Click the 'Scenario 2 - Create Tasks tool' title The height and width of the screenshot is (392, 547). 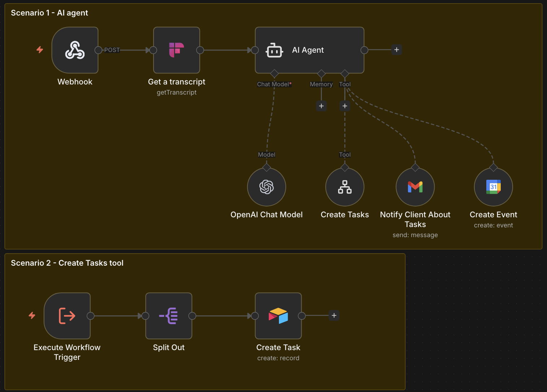(67, 263)
